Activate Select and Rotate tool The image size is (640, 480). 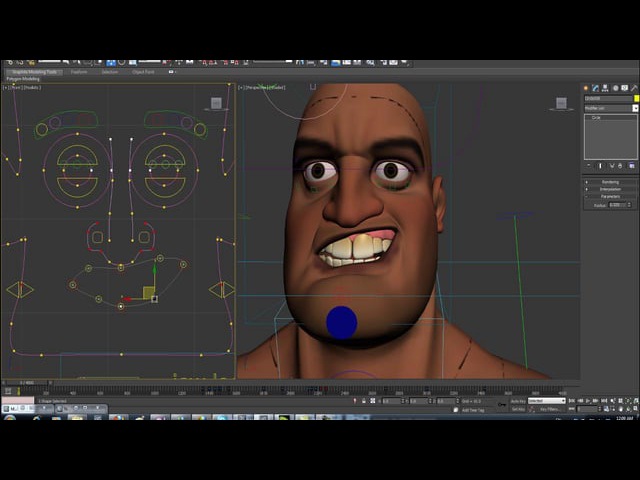coord(122,62)
